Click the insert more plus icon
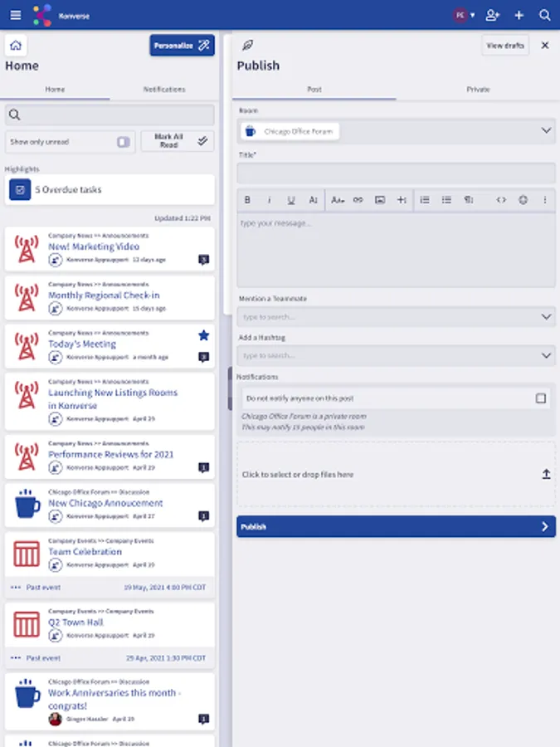 (x=402, y=200)
